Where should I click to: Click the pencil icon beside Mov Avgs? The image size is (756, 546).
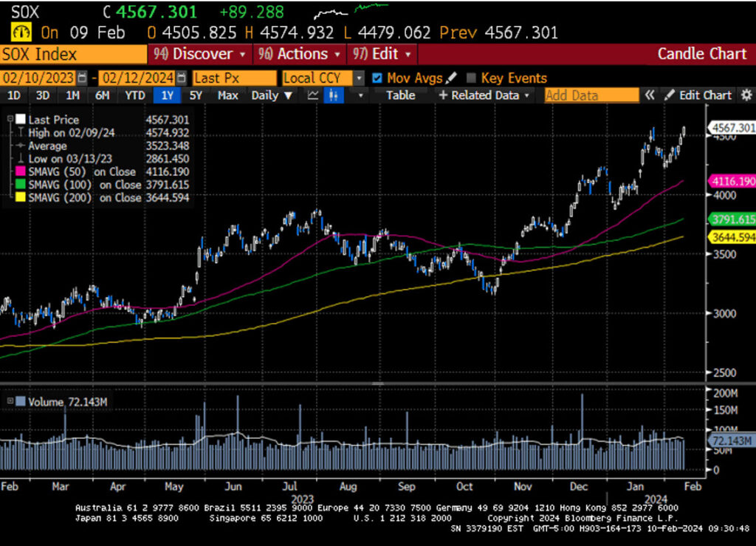452,78
